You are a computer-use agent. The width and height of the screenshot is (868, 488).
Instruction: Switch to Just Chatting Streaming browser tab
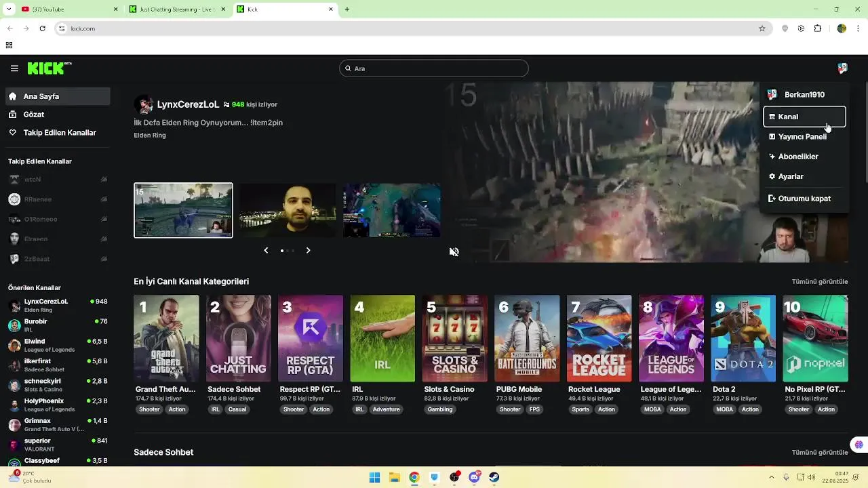tap(176, 9)
